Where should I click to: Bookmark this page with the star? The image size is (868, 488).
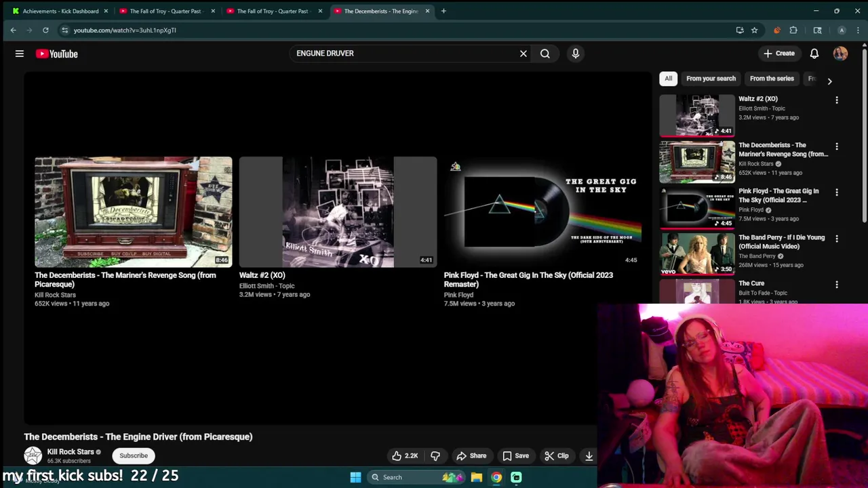[754, 30]
